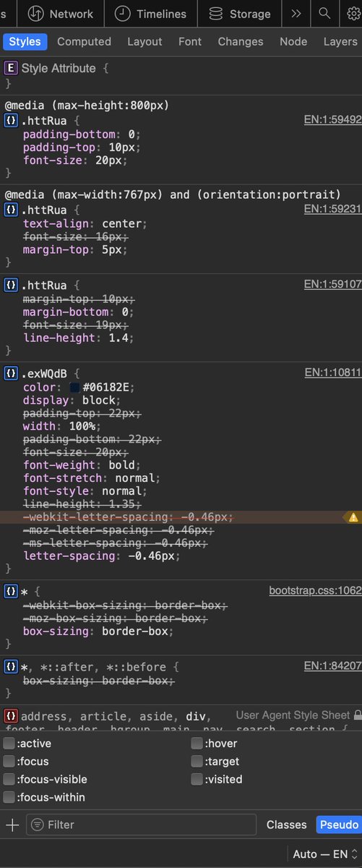Viewport: 362px width, 868px height.
Task: Toggle the :visited pseudo-class checkbox
Action: click(x=197, y=780)
